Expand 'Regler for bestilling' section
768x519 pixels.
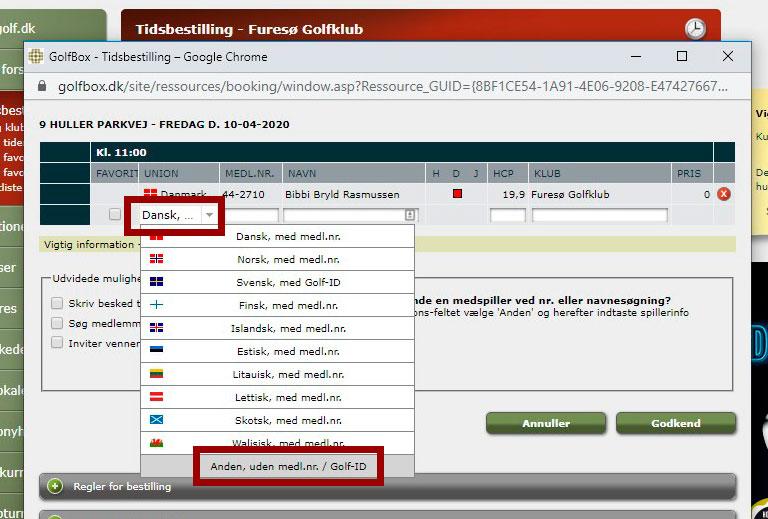(387, 486)
